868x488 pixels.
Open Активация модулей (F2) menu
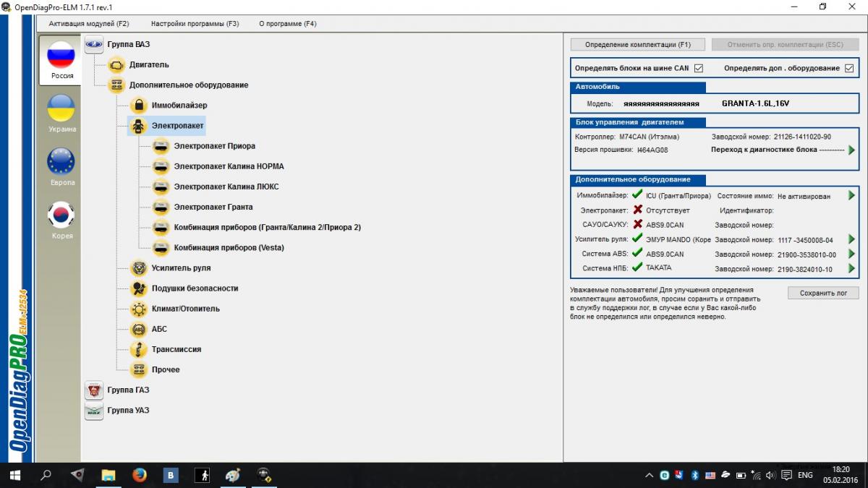pos(89,24)
